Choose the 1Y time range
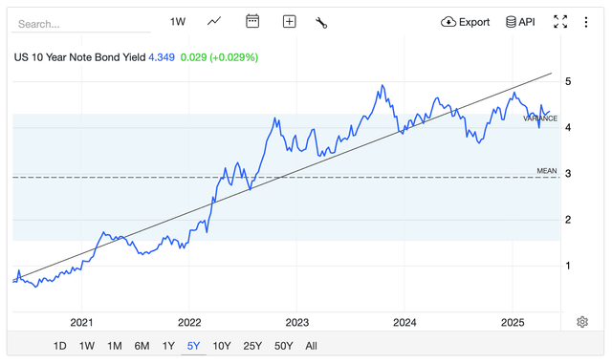 coord(168,346)
